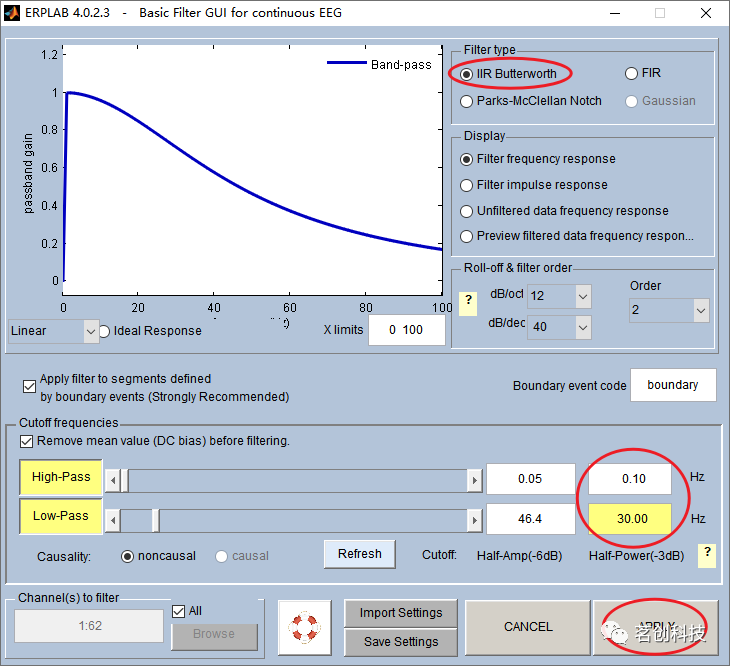
Task: Click Save Settings button
Action: click(401, 642)
